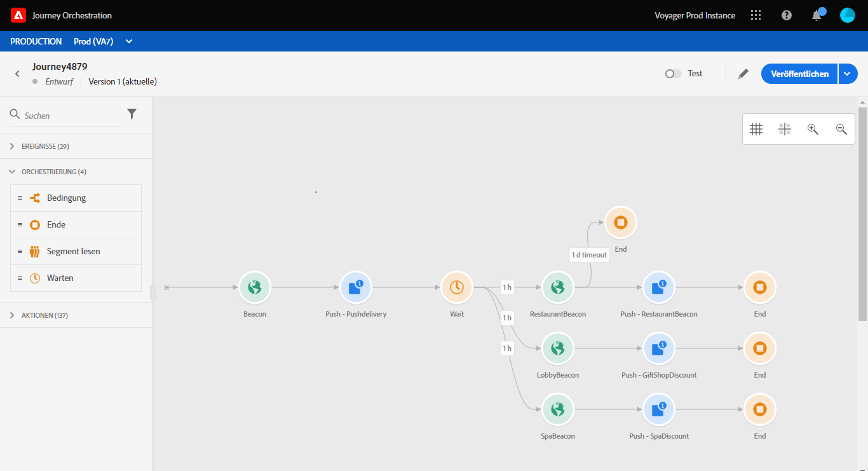This screenshot has width=868, height=471.
Task: Select End node after Push - SpaDiscount
Action: point(760,409)
